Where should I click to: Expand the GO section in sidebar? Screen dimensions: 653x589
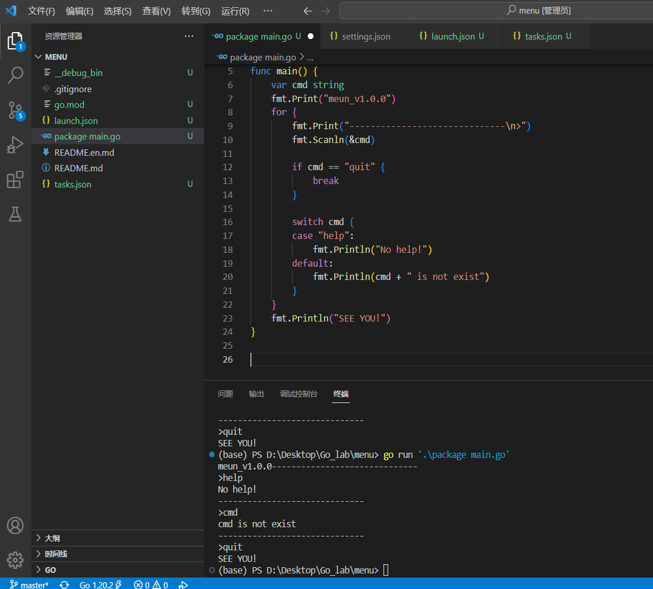(50, 570)
